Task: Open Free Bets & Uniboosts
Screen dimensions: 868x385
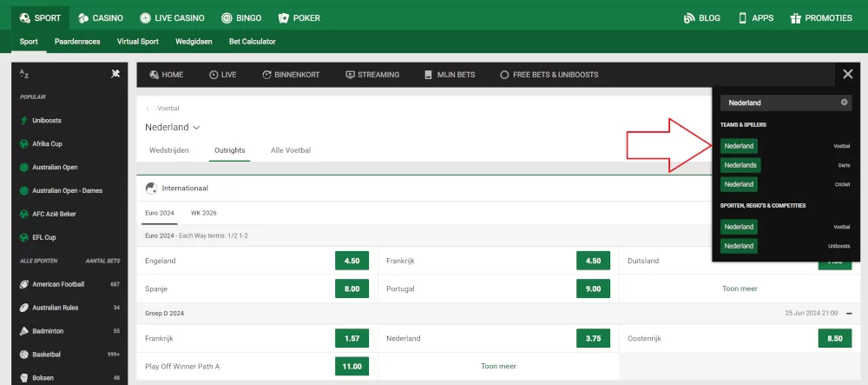Action: [x=549, y=75]
